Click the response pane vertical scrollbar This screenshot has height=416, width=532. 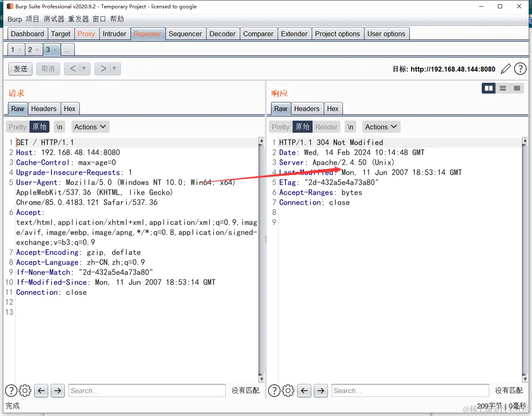(525, 260)
